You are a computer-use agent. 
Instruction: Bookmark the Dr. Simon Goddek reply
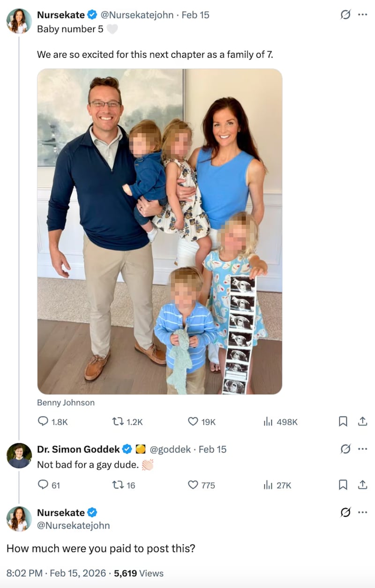(343, 485)
